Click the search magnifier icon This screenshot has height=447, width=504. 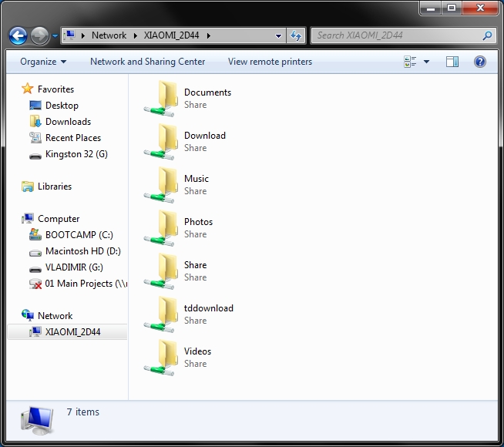click(487, 35)
